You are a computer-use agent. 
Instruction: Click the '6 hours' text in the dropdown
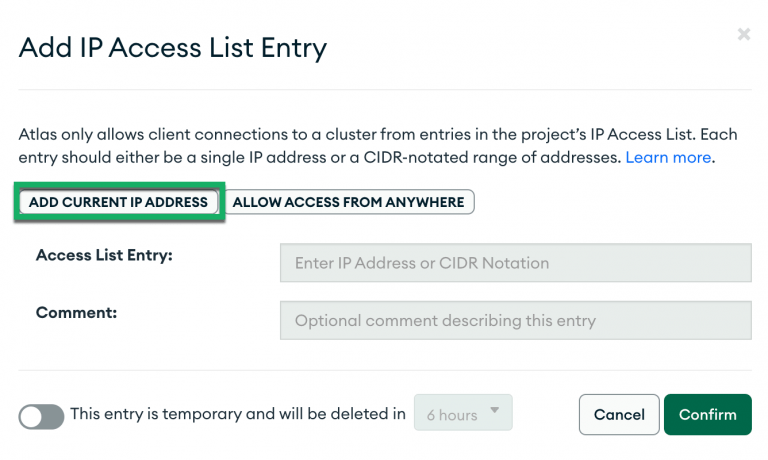click(451, 414)
